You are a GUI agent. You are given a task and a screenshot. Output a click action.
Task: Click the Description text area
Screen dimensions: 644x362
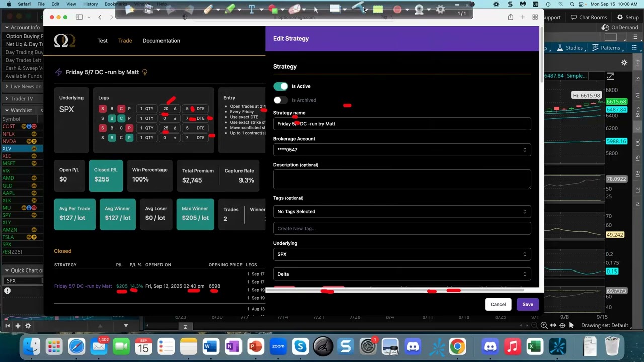tap(402, 179)
